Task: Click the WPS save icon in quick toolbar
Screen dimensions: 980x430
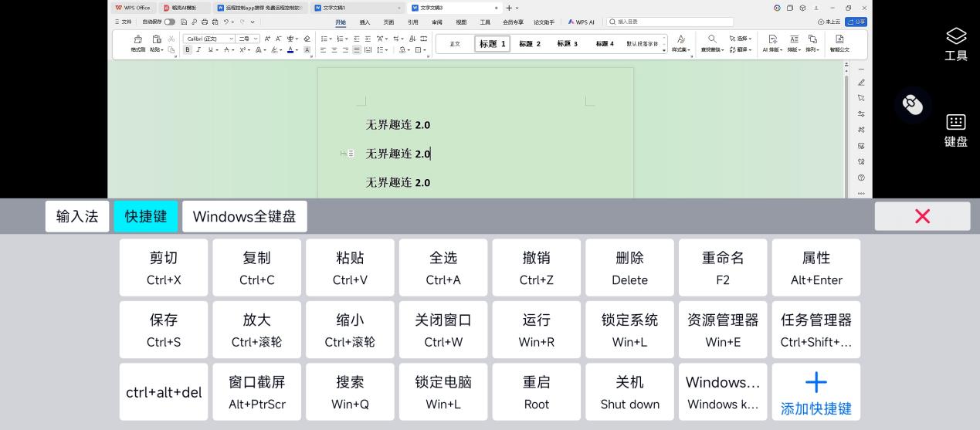Action: 184,22
